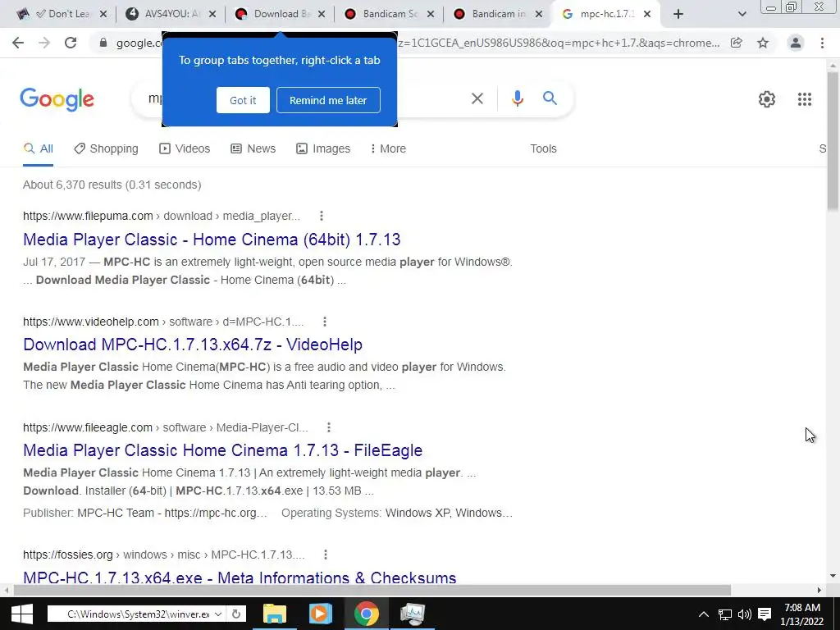Click the Google logo
The image size is (840, 630).
click(x=57, y=99)
